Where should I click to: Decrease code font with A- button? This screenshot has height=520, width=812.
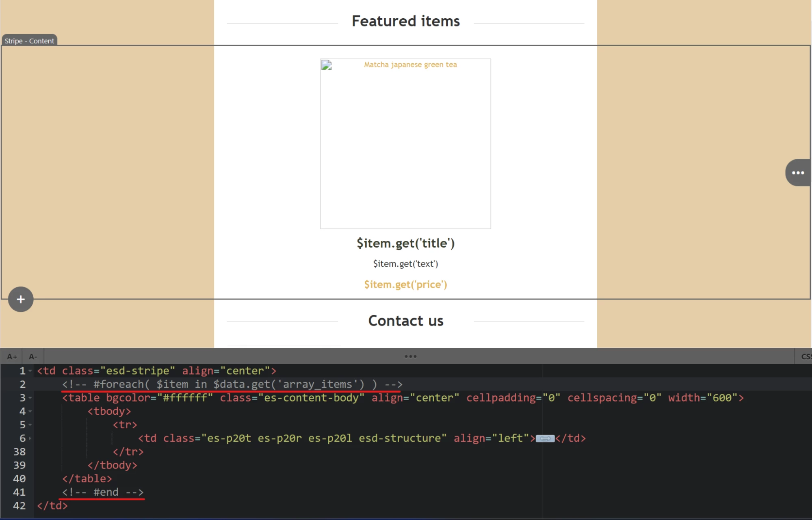[33, 357]
